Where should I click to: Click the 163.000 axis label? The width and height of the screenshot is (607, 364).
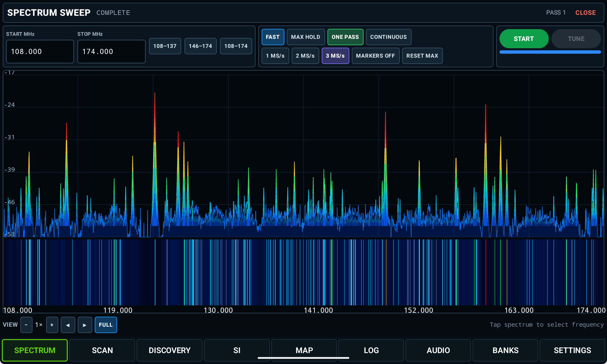point(519,310)
